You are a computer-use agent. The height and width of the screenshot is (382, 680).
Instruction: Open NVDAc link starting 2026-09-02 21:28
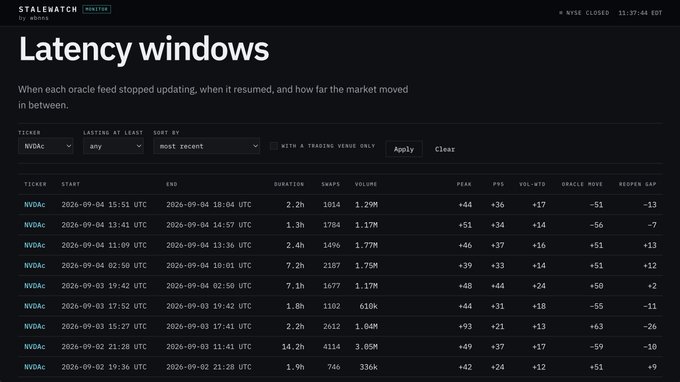coord(35,347)
